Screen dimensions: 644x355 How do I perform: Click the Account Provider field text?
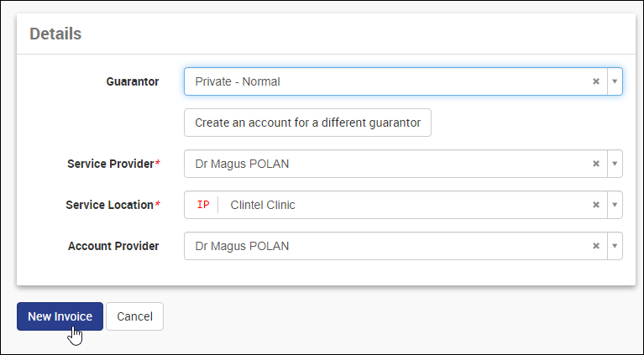[x=242, y=246]
